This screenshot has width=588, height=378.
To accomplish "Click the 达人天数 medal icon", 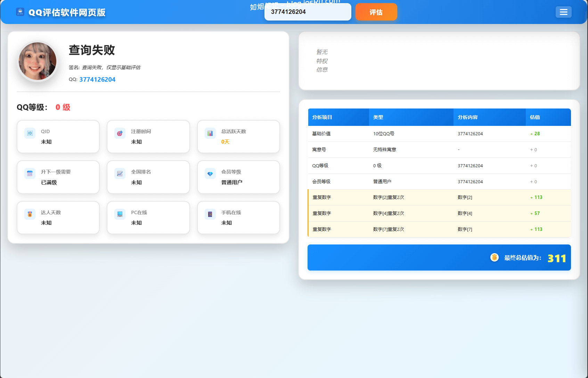I will (x=30, y=214).
